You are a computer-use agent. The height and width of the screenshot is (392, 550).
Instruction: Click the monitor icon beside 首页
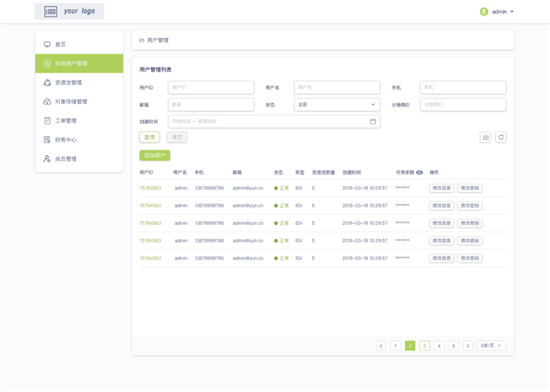pos(47,44)
